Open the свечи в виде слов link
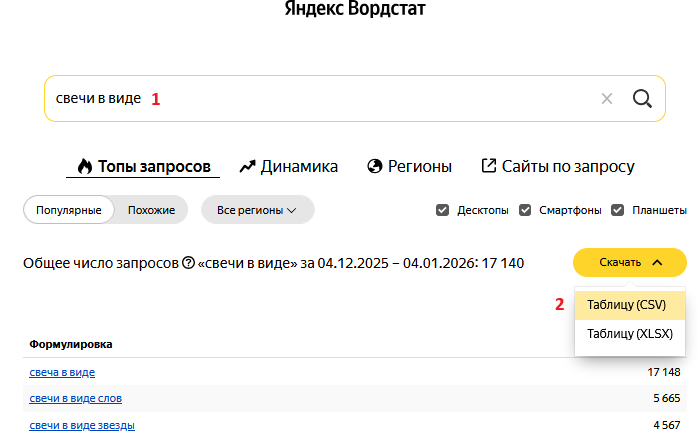The height and width of the screenshot is (438, 699). [75, 398]
